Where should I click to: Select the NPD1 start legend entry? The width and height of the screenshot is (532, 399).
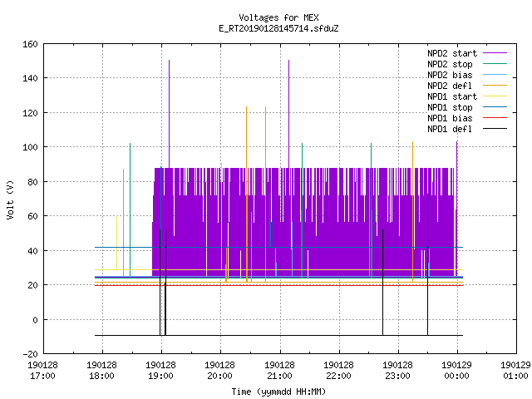(467, 96)
